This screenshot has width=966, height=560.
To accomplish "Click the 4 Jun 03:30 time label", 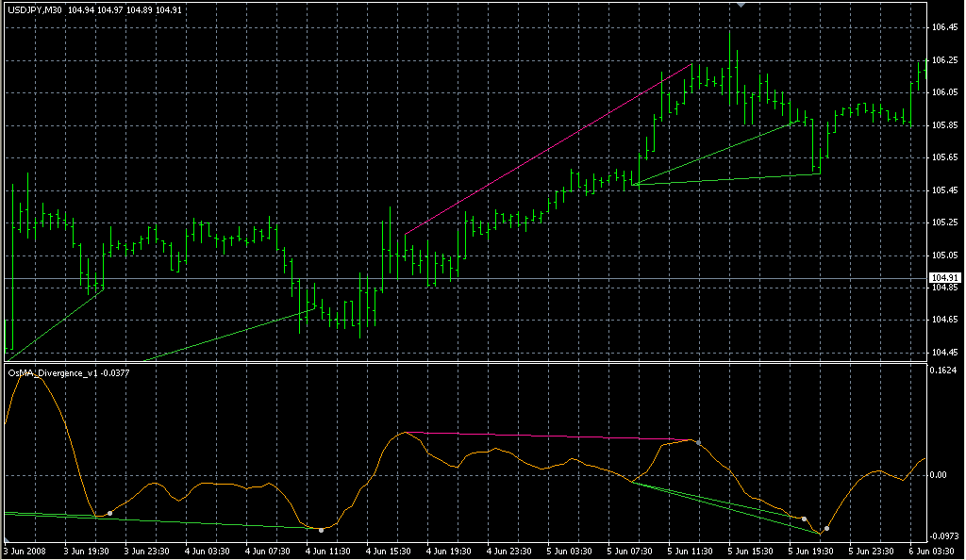I will (x=207, y=552).
